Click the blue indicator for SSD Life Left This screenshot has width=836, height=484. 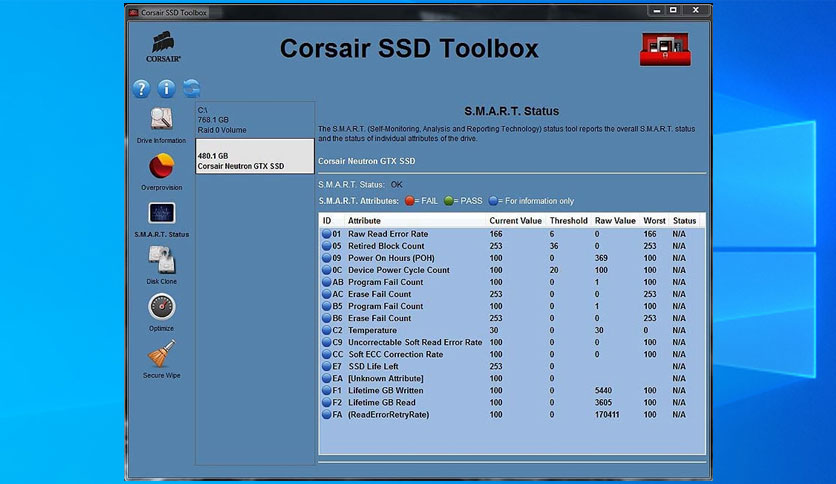coord(326,367)
